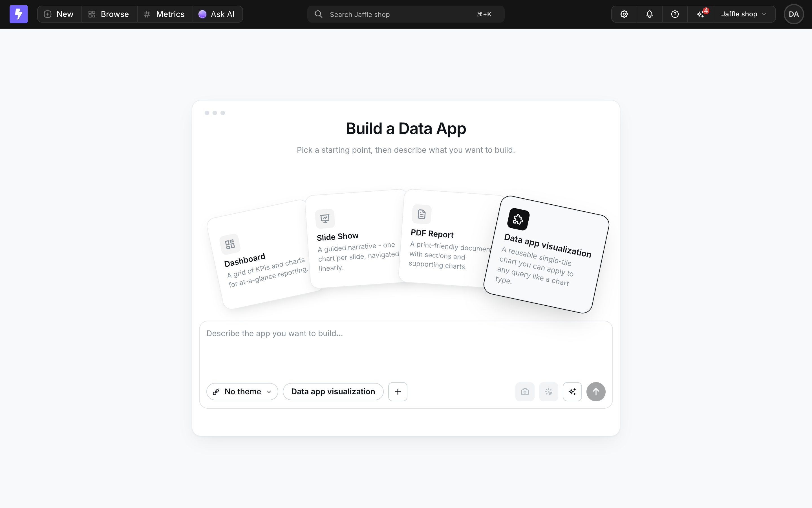
Task: Open Ask AI
Action: tap(217, 14)
